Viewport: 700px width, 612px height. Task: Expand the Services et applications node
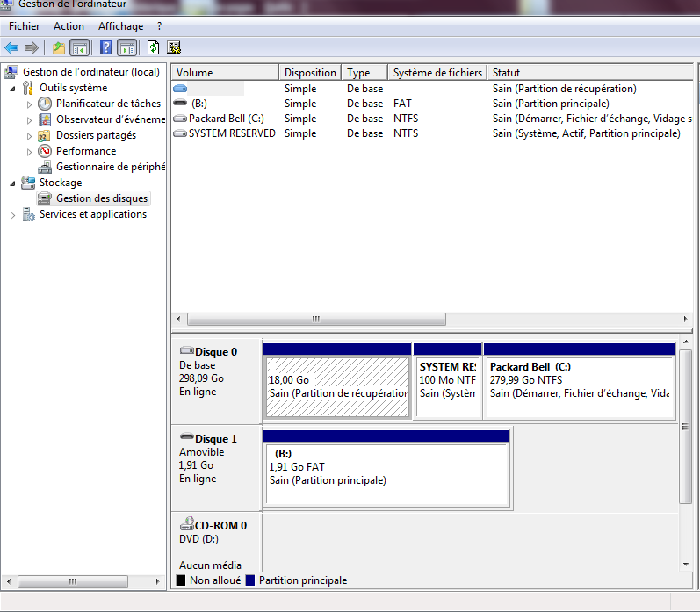tap(13, 215)
